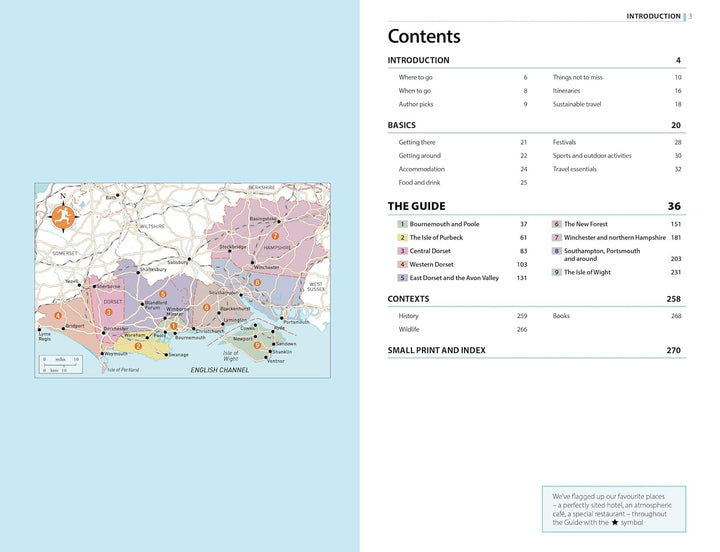The image size is (720, 552).
Task: Click yellow chapter 2 number box
Action: 402,237
